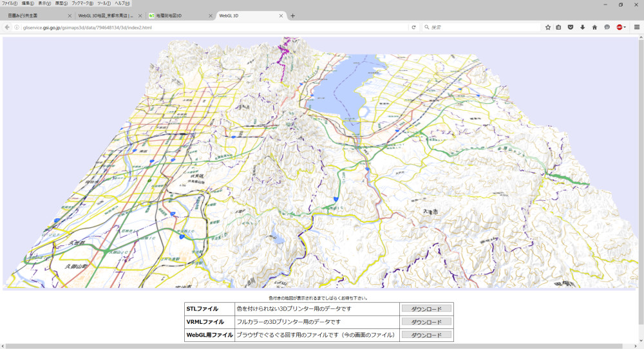Open the ファイル menu

click(9, 3)
